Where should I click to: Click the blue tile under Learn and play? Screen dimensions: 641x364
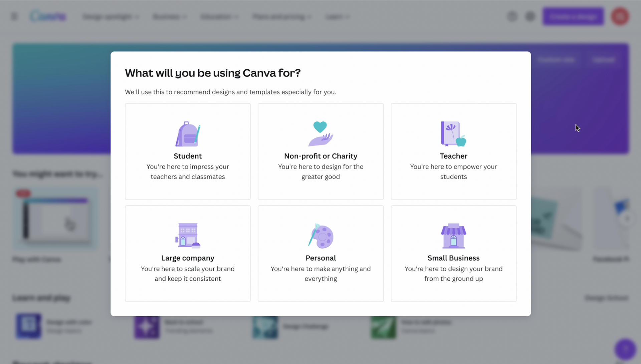tap(29, 326)
